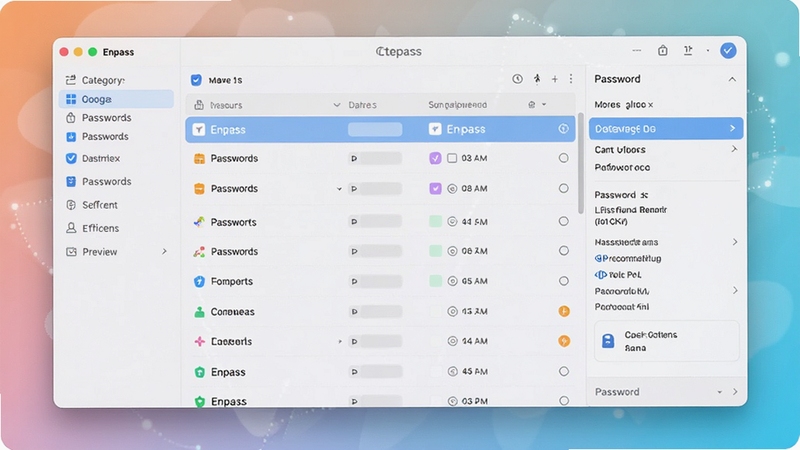Select the Pacrooat Anl menu entry
800x450 pixels.
622,307
